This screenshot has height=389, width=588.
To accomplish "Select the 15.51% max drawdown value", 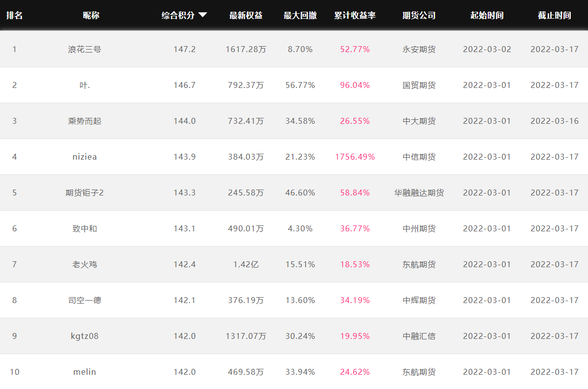I will pos(300,264).
